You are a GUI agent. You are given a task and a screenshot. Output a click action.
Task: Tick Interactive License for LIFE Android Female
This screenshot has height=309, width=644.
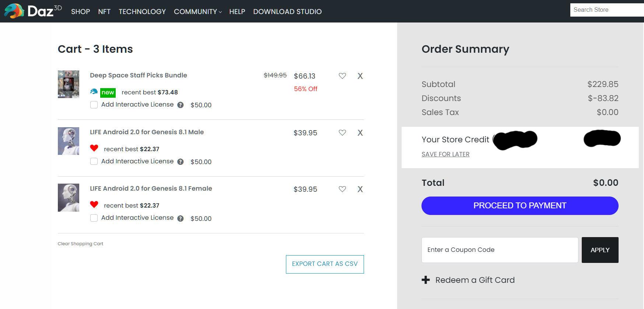tap(94, 218)
